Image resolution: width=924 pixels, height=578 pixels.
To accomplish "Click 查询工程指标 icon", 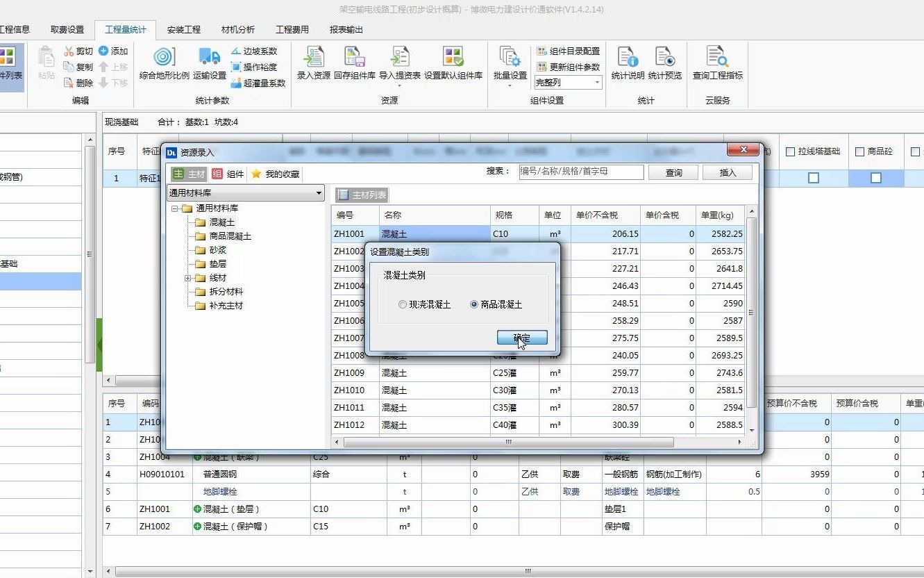I will 717,57.
